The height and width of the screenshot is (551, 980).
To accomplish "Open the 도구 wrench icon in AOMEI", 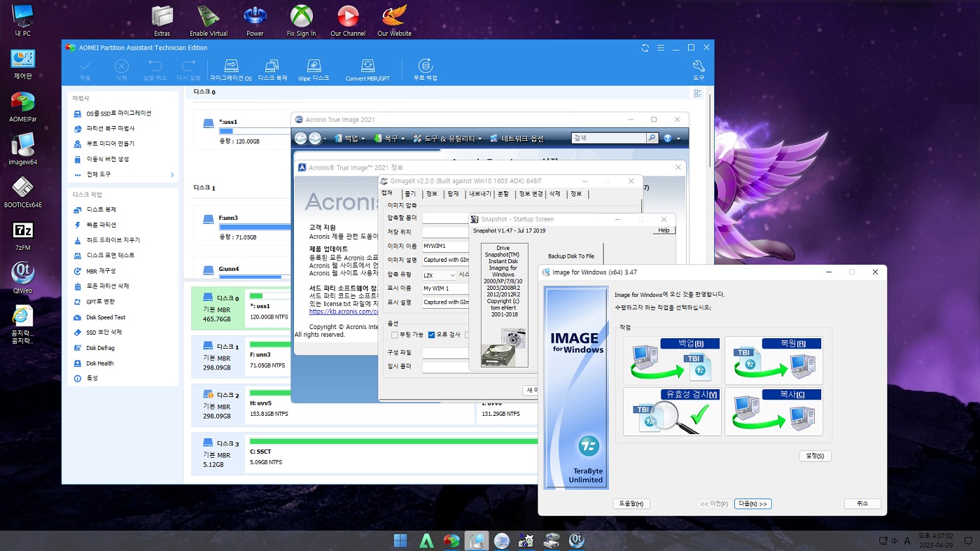I will (x=698, y=70).
